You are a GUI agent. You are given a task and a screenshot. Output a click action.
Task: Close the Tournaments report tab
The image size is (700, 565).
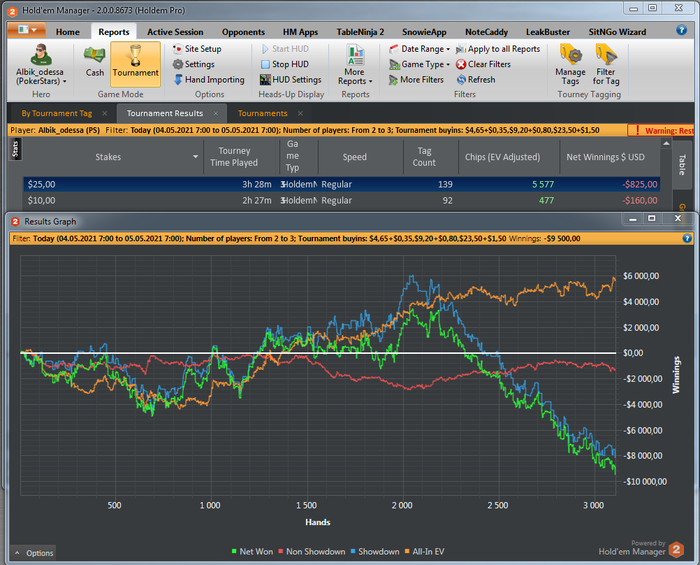coord(300,113)
